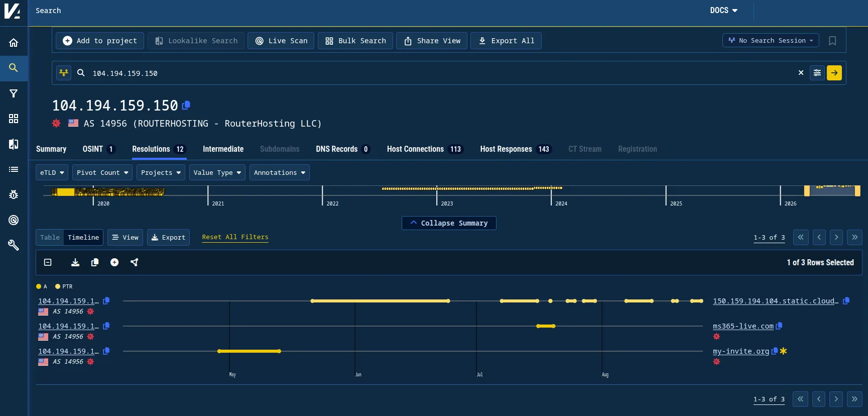This screenshot has height=416, width=868.
Task: Click the Validin logo at top left
Action: coord(13,11)
